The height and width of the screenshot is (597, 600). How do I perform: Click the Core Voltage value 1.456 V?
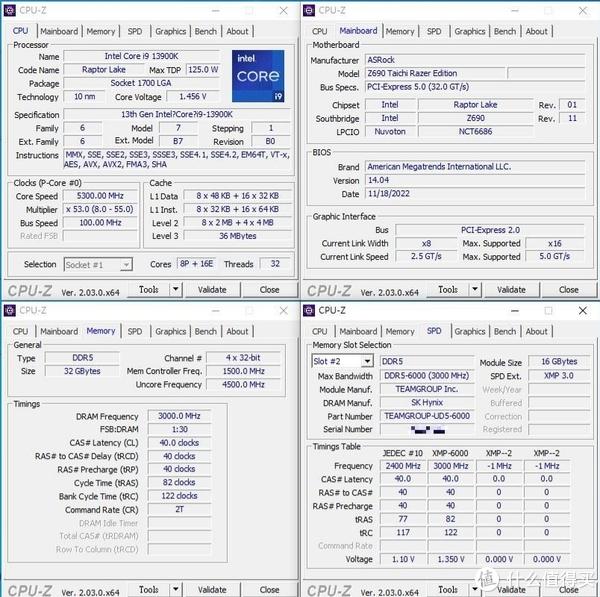tap(193, 96)
